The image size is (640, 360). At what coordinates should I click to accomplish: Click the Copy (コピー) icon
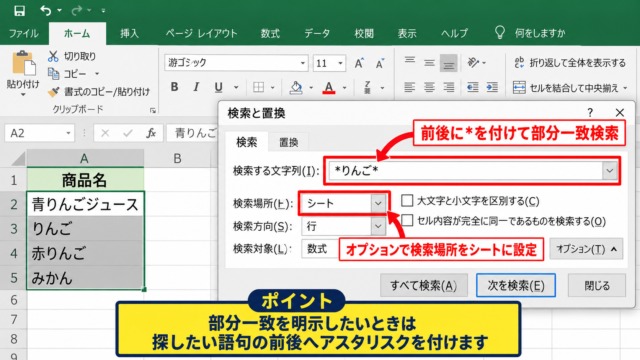(53, 73)
